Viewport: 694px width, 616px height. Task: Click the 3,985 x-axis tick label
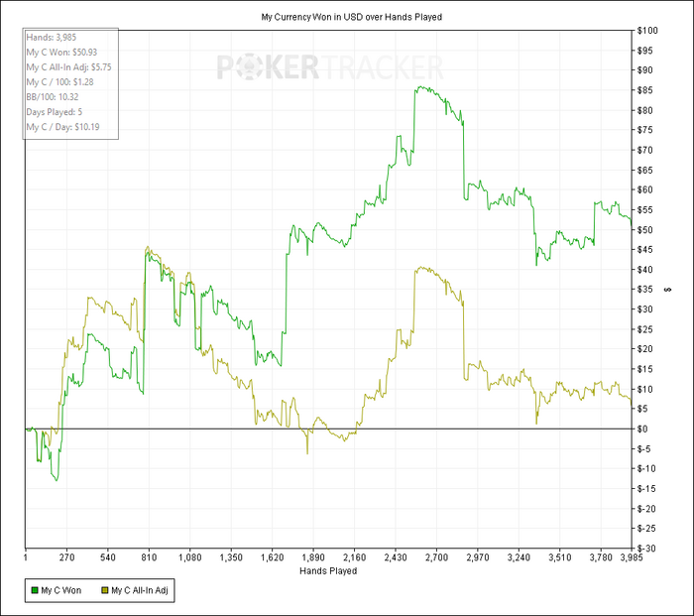click(x=632, y=557)
